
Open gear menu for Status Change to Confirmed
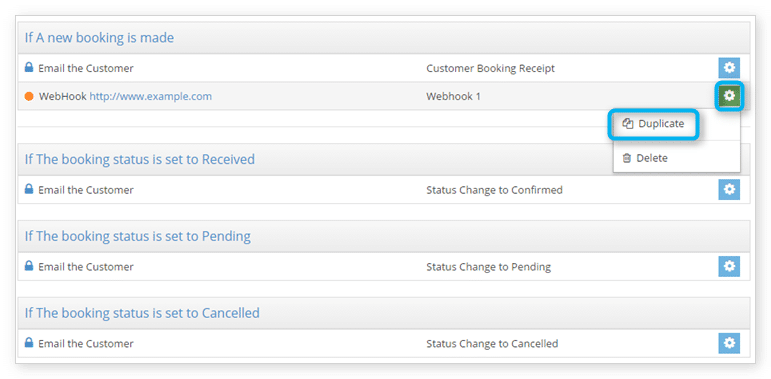(729, 189)
